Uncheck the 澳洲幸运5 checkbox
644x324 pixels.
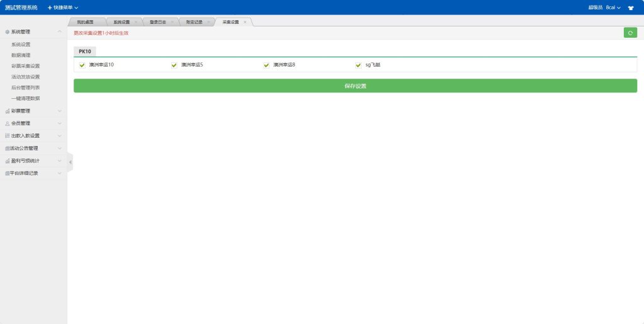[174, 65]
